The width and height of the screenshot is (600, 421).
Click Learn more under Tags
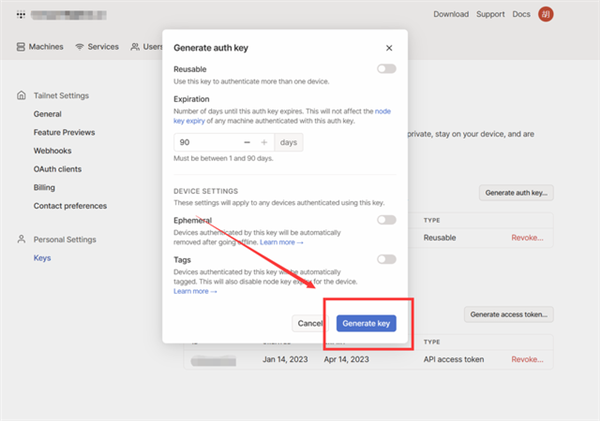[x=196, y=291]
